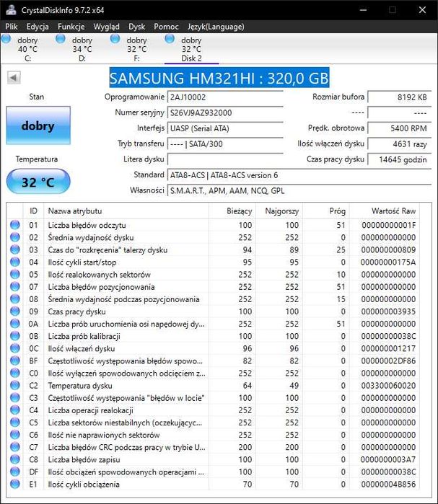Image resolution: width=438 pixels, height=504 pixels.
Task: Open the Język(Language) menu
Action: (x=216, y=27)
